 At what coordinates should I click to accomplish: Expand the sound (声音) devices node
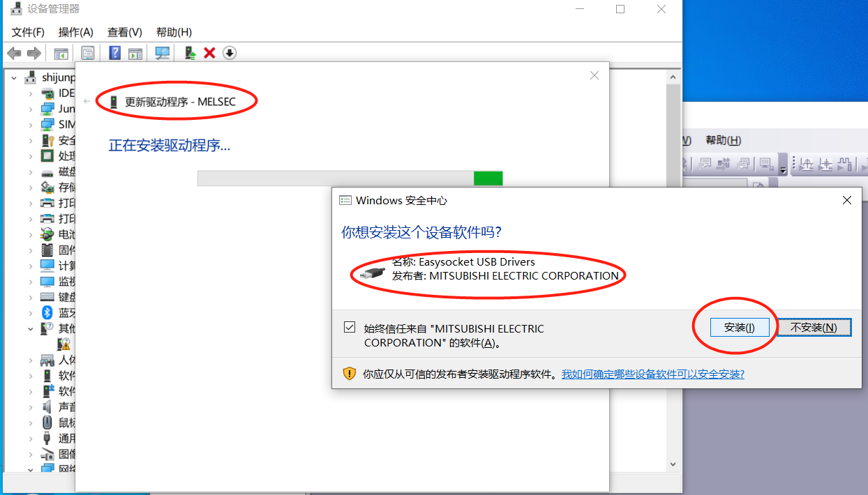pyautogui.click(x=31, y=407)
